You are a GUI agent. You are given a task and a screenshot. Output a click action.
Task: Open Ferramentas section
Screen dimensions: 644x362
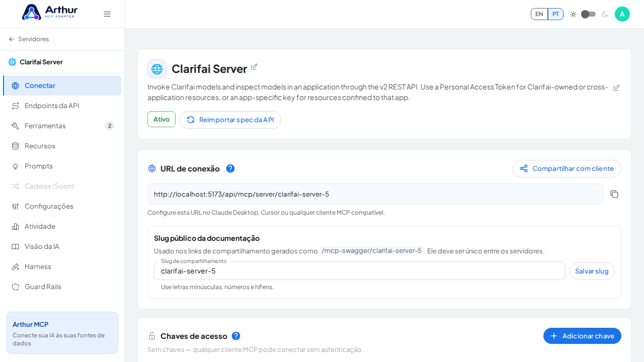tap(62, 126)
